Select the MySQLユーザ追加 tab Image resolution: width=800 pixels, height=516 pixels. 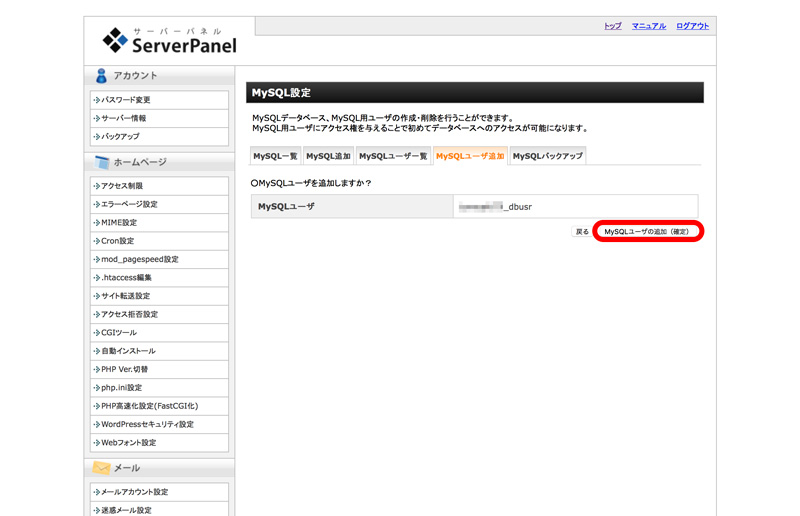(470, 156)
